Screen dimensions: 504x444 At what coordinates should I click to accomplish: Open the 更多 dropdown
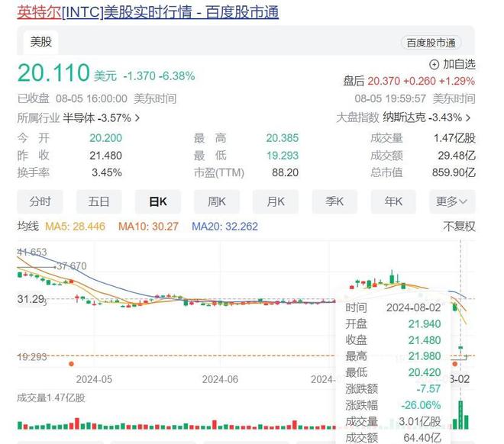452,201
